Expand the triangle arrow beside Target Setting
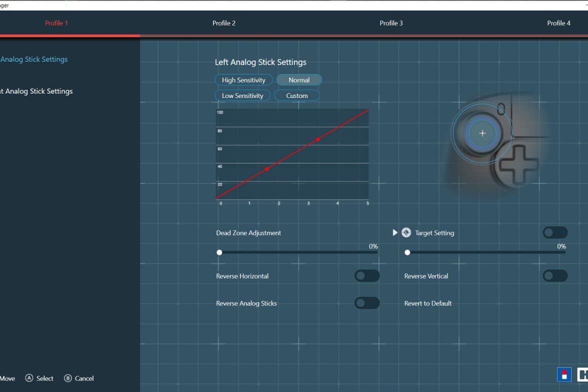Viewport: 588px width, 392px height. coord(395,232)
